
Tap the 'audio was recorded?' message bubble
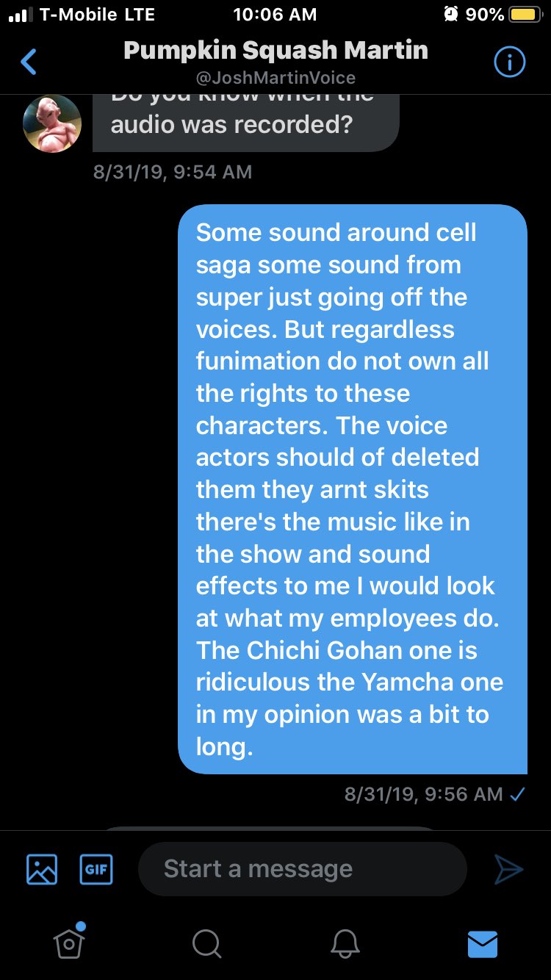click(x=245, y=123)
